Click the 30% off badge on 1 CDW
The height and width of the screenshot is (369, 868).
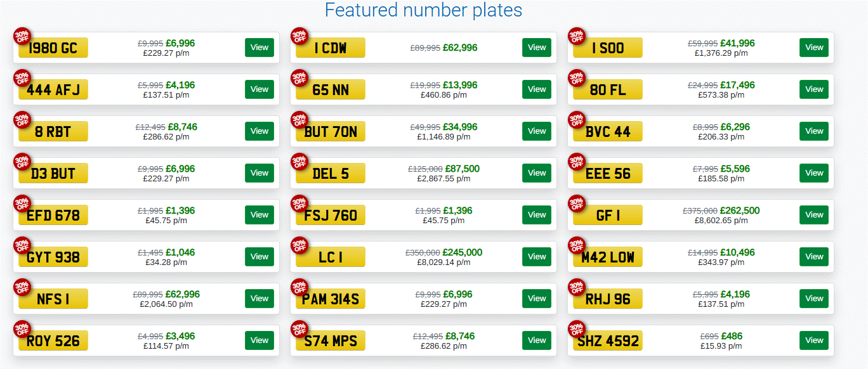point(299,36)
